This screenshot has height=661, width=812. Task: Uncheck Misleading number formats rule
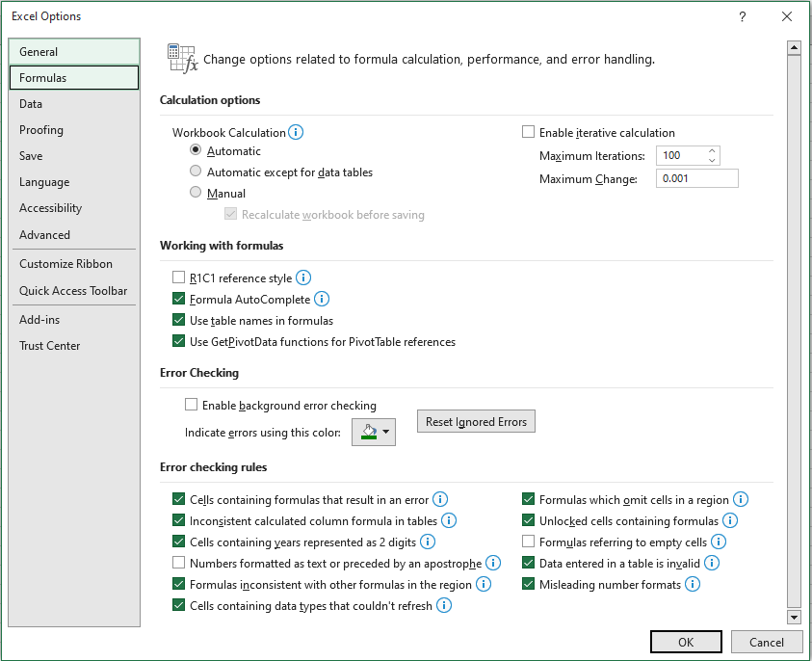pos(528,584)
